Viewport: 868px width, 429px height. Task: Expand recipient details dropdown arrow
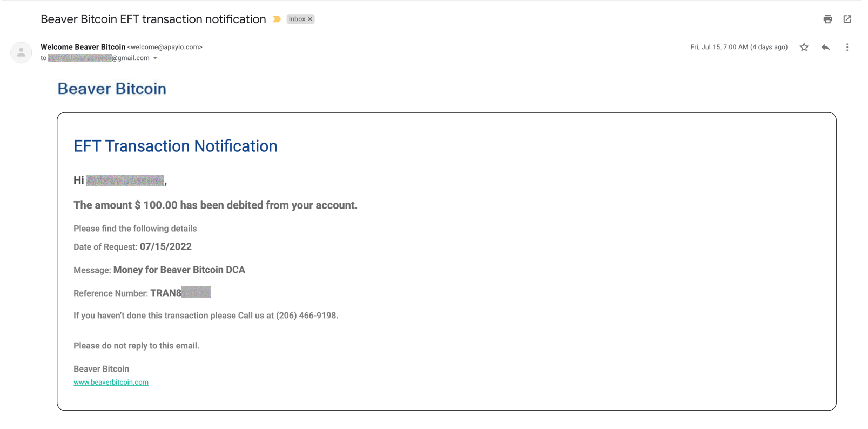click(x=155, y=58)
